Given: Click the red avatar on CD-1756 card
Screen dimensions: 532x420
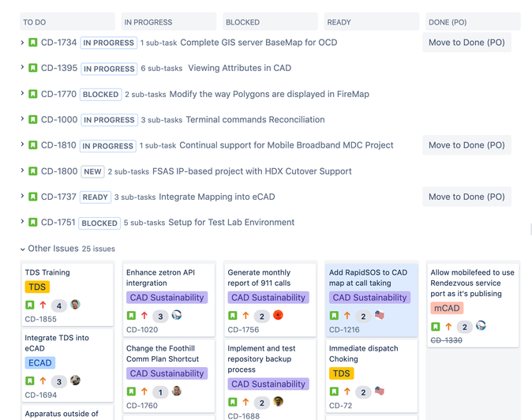Looking at the screenshot, I should 278,315.
